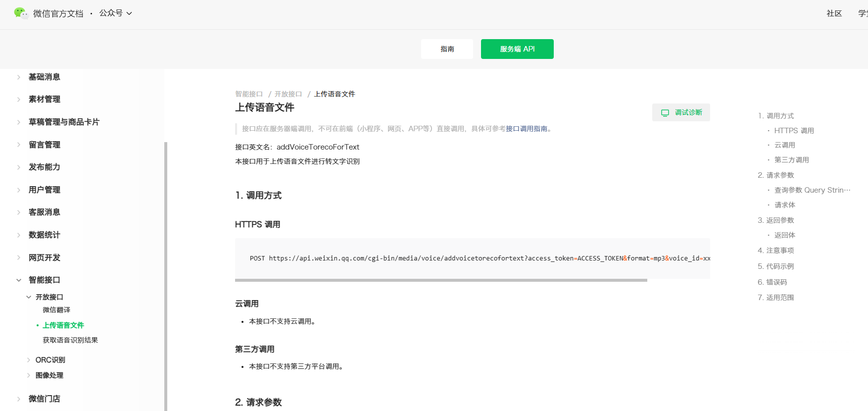Click the POST request URL code text
This screenshot has height=411, width=868.
coord(480,258)
